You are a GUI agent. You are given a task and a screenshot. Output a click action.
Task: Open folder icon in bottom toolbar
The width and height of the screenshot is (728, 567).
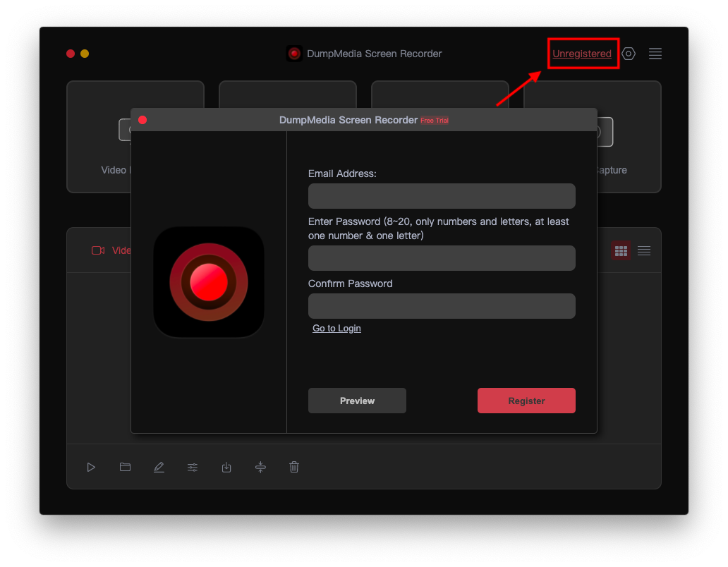tap(125, 467)
